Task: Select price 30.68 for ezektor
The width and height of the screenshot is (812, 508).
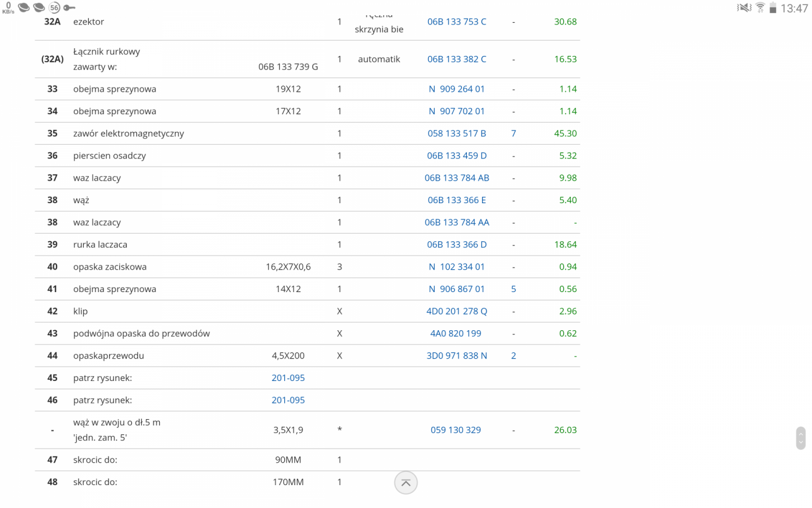Action: click(x=565, y=22)
